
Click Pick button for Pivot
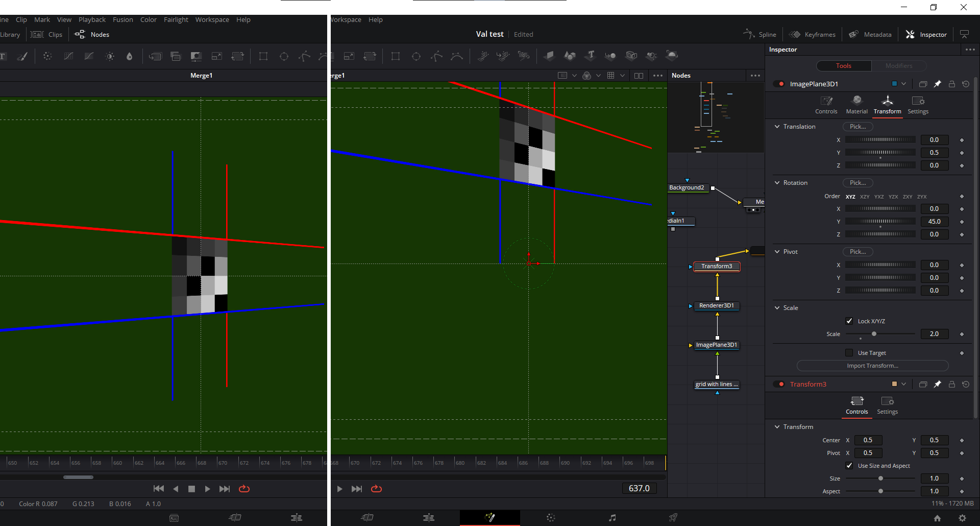[x=857, y=252]
